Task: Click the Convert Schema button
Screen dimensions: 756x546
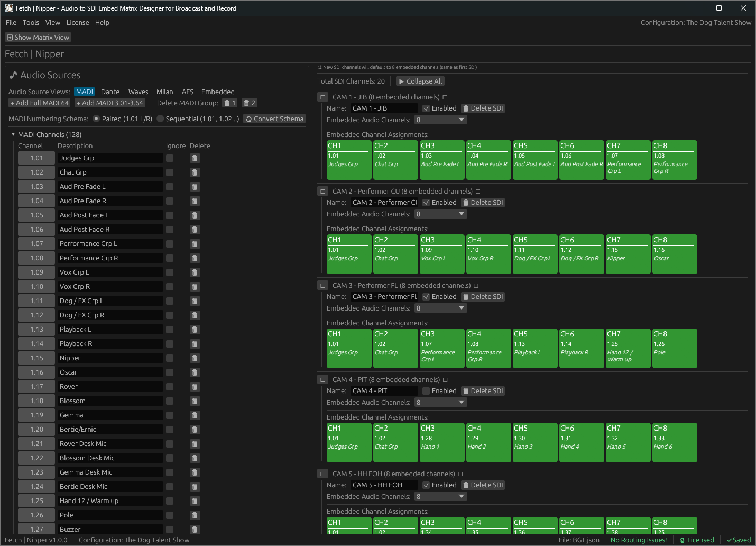Action: (x=274, y=119)
